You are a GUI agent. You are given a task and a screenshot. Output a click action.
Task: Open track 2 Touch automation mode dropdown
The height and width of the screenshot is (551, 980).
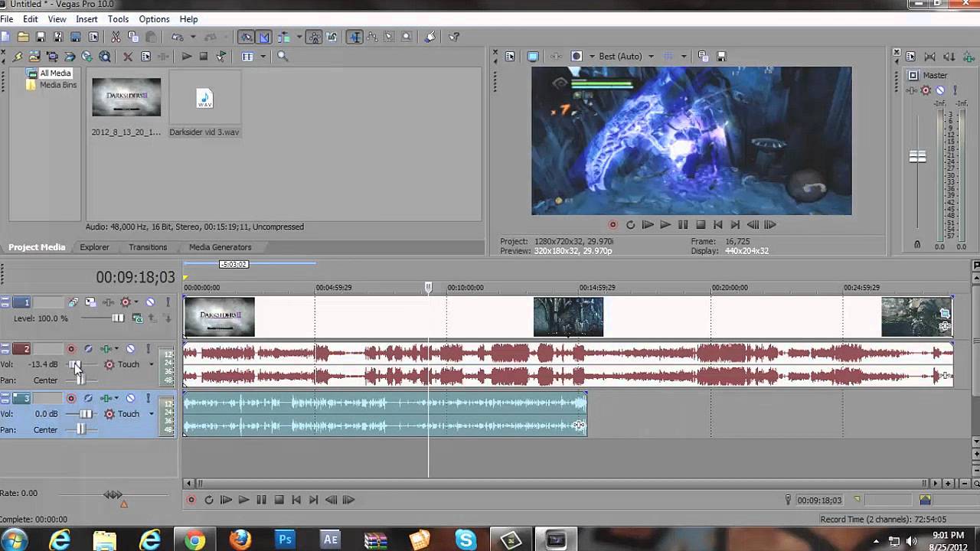click(151, 365)
